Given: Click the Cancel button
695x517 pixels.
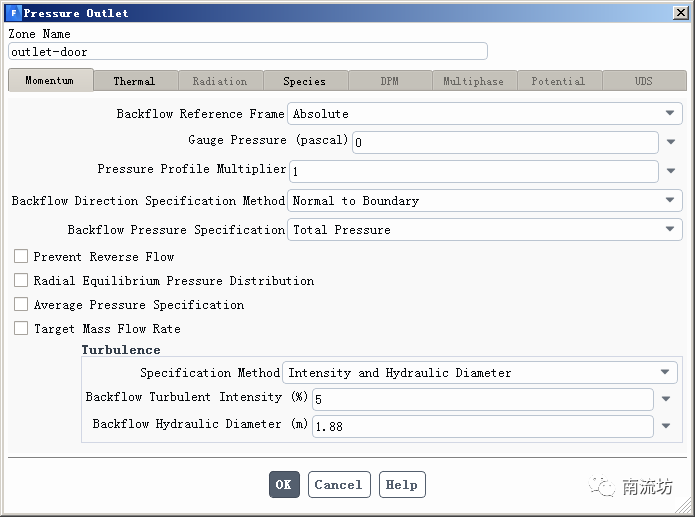Looking at the screenshot, I should pyautogui.click(x=338, y=485).
